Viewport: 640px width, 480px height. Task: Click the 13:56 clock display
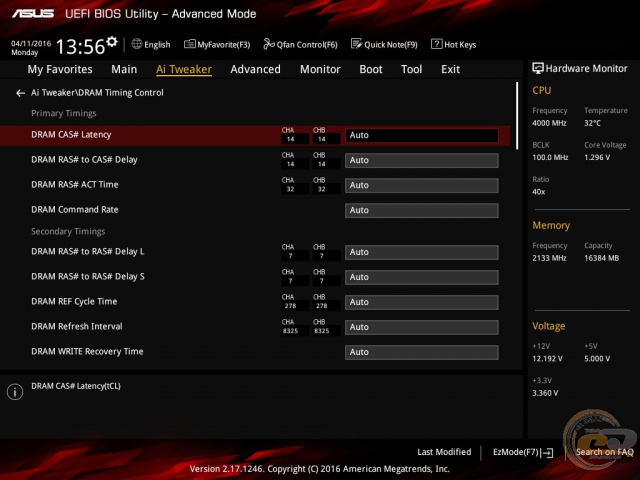(x=80, y=47)
